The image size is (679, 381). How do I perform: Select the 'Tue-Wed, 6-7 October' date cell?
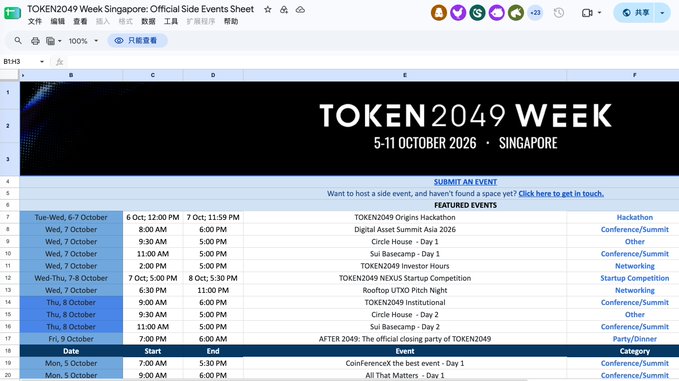(x=71, y=217)
